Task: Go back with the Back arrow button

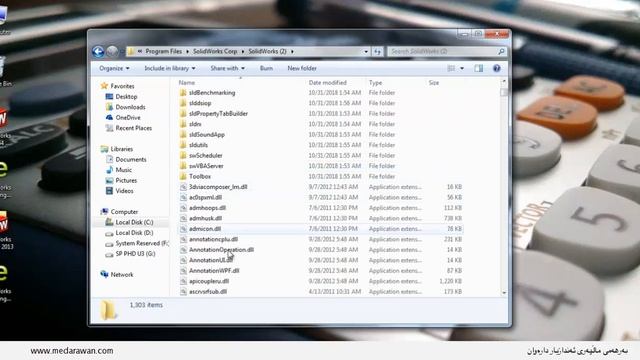Action: [98, 51]
